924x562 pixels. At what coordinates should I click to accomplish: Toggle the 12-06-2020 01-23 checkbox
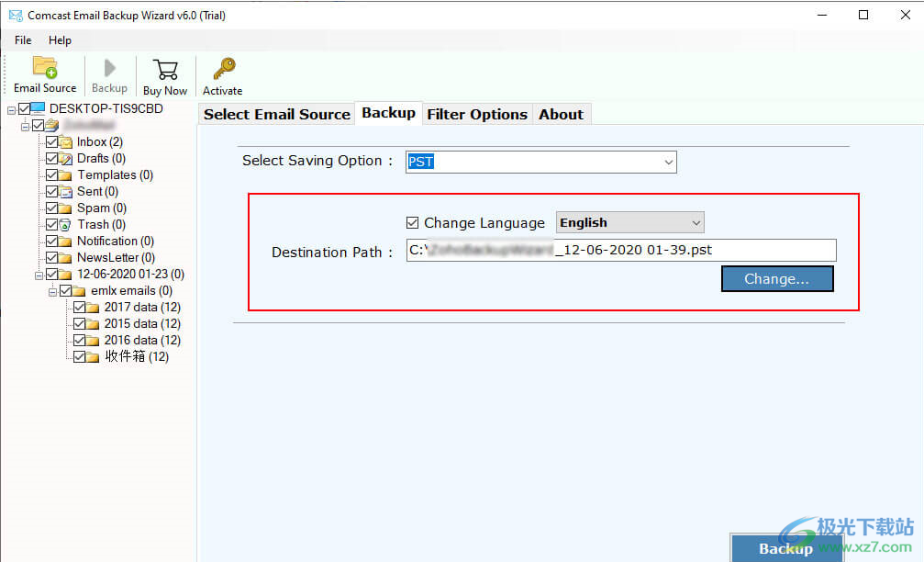[x=52, y=275]
